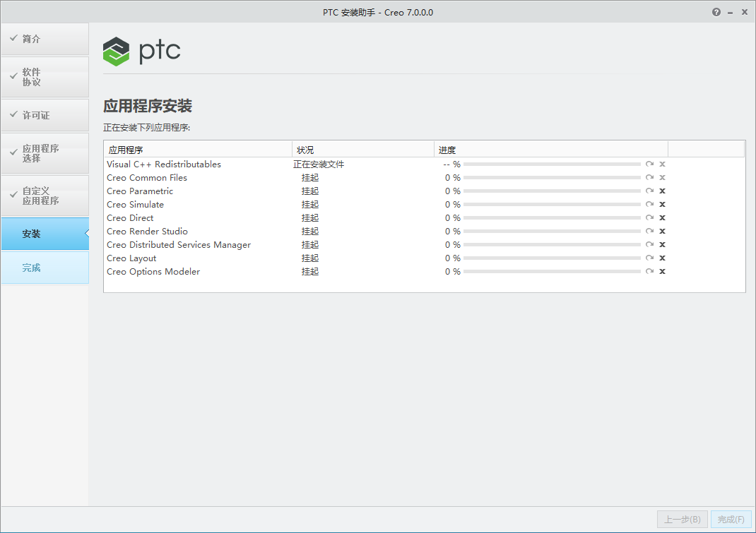The width and height of the screenshot is (756, 533).
Task: Switch to the 应用程序选择 step
Action: point(45,153)
